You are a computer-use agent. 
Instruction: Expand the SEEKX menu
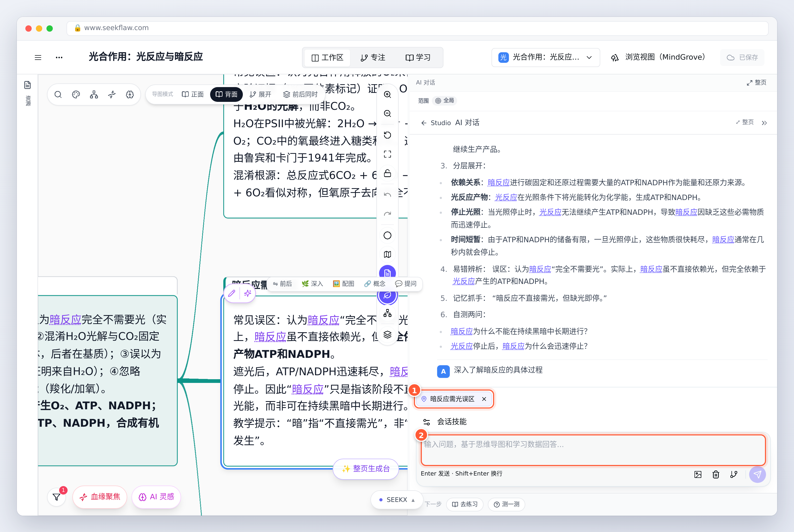[x=397, y=500]
